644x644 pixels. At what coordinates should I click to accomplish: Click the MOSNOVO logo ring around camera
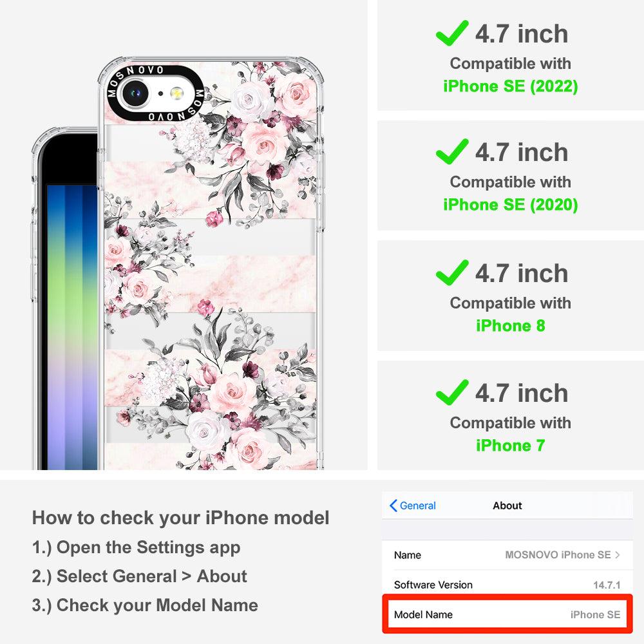(x=156, y=93)
